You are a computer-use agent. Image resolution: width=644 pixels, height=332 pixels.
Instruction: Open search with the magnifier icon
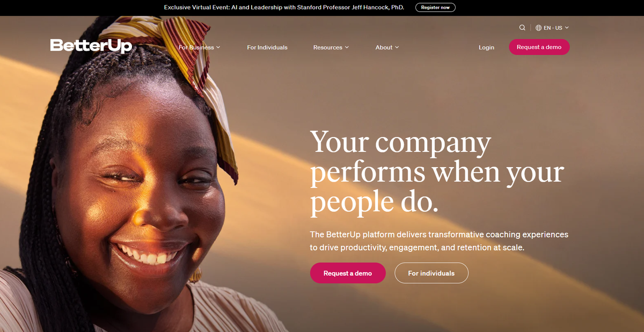(522, 27)
